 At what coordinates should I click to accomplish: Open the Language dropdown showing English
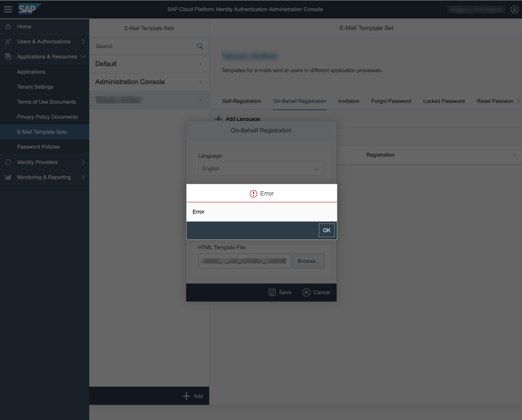[261, 169]
